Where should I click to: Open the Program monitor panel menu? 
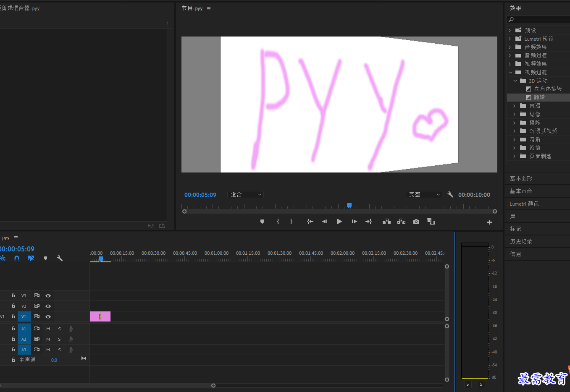coord(209,8)
